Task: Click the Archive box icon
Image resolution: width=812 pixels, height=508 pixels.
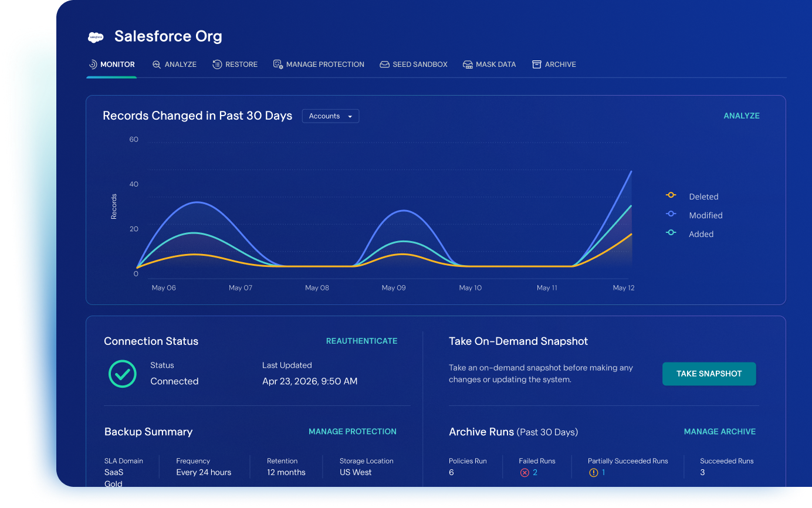Action: point(536,65)
